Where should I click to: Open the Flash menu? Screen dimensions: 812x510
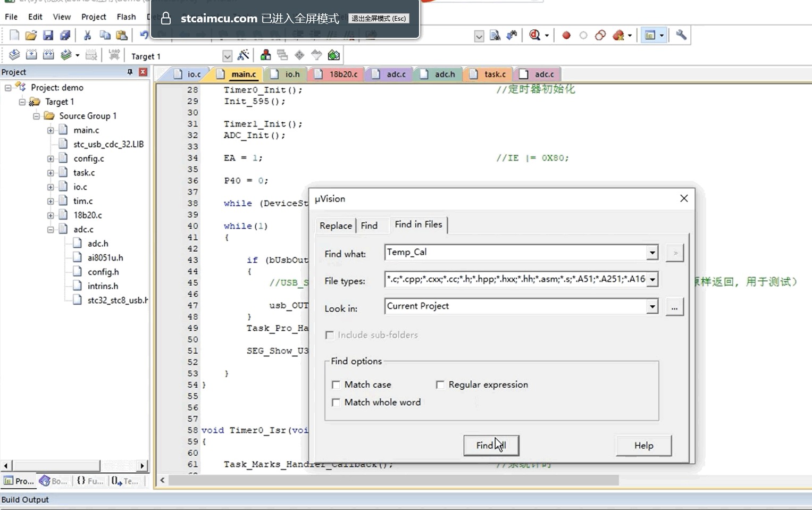(126, 17)
